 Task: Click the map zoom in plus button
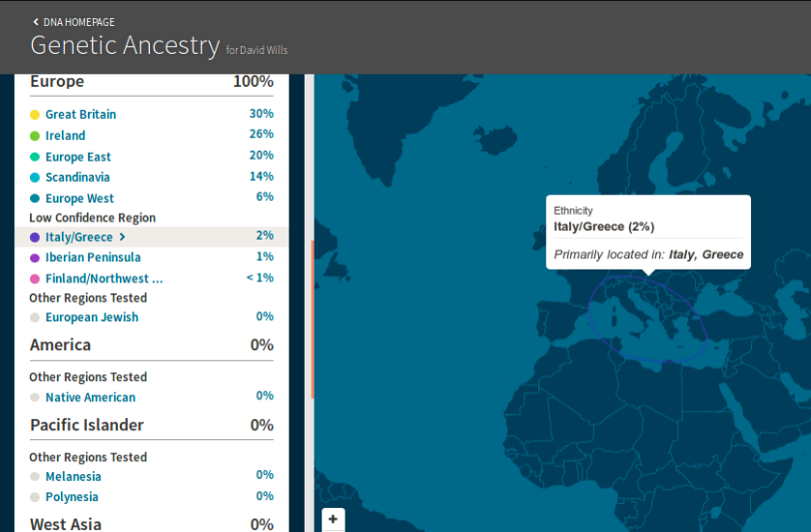point(334,519)
